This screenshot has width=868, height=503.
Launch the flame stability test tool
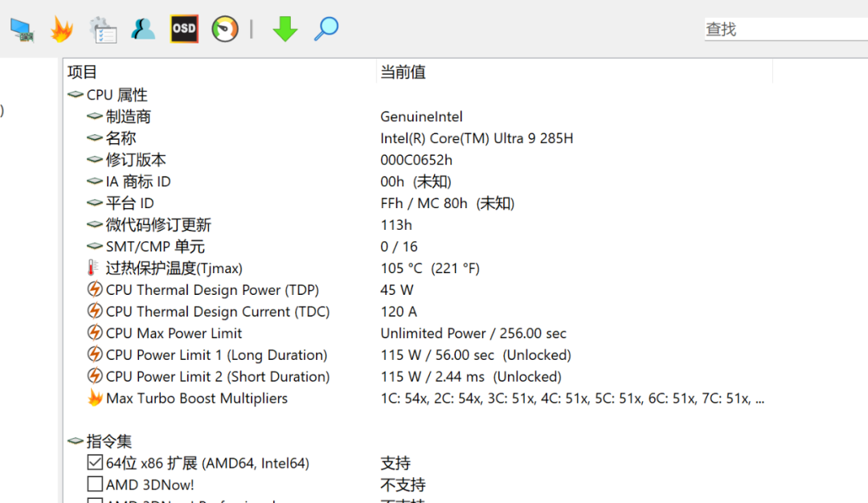click(62, 29)
